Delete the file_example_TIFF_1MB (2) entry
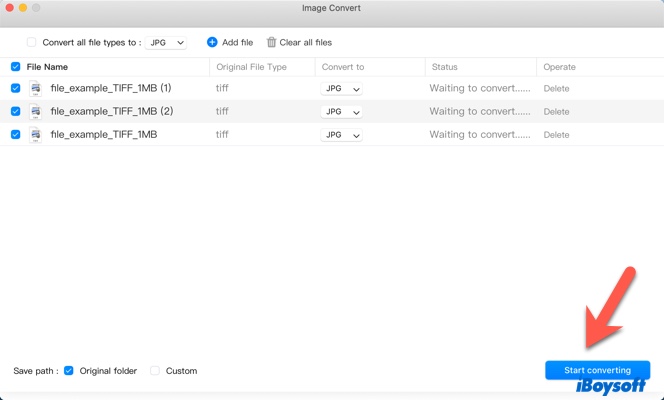 (556, 111)
